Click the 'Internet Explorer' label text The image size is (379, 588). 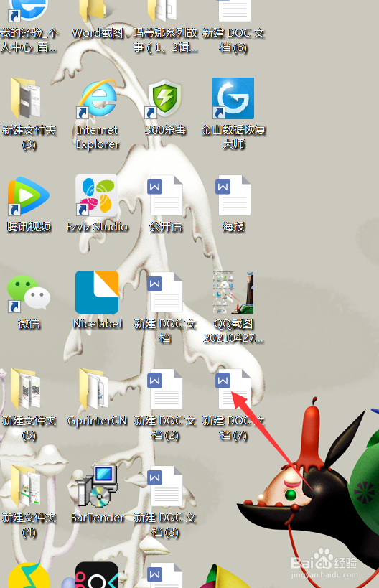coord(98,137)
